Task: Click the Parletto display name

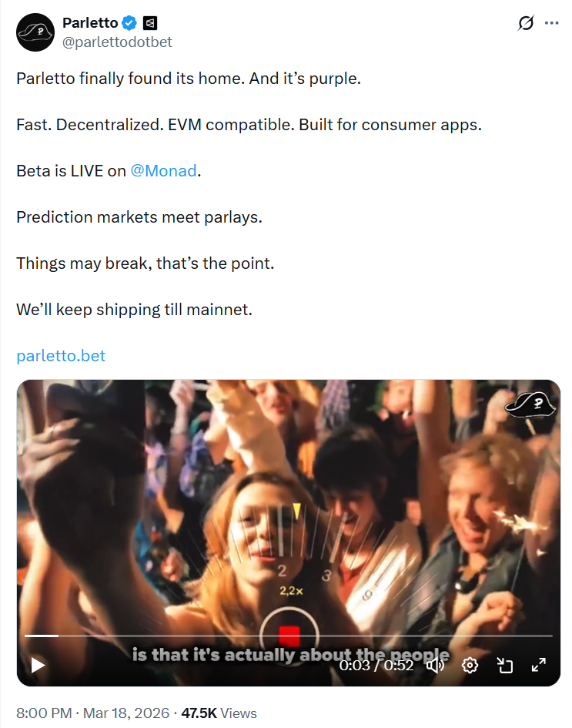Action: click(x=90, y=23)
